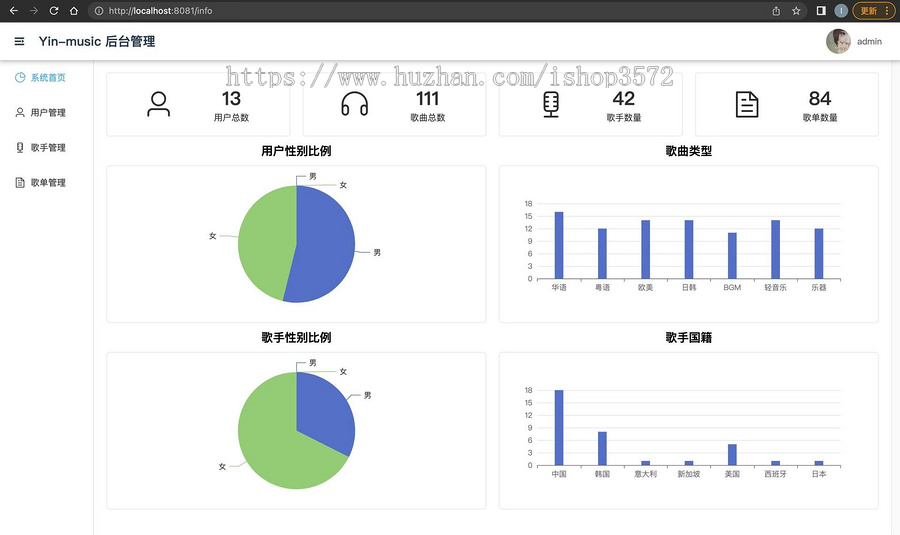The height and width of the screenshot is (535, 900).
Task: Click the 轻音乐 bar in 歌曲类型 chart
Action: tap(775, 249)
